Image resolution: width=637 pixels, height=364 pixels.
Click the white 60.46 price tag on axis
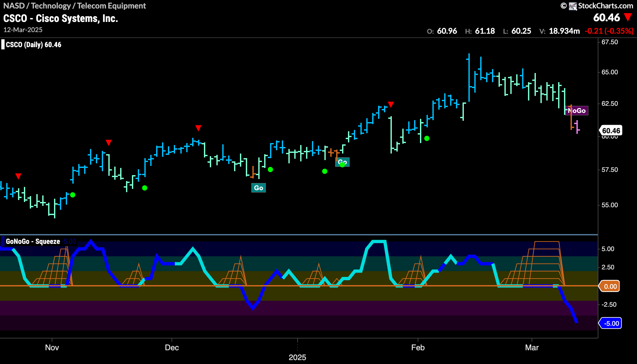point(611,131)
